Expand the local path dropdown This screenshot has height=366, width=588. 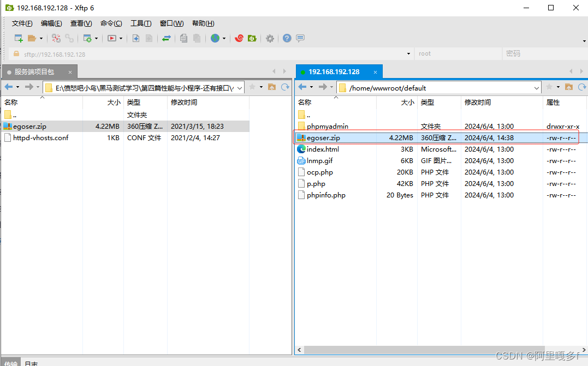click(240, 88)
